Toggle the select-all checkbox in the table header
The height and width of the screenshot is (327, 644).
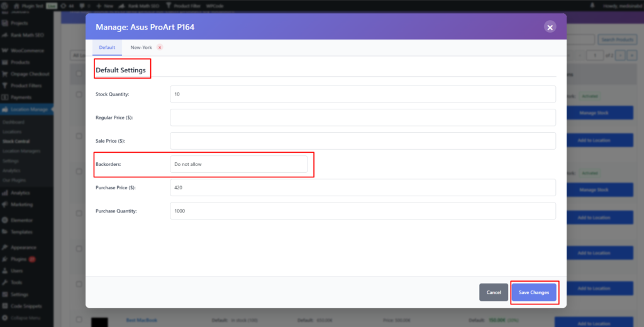79,74
